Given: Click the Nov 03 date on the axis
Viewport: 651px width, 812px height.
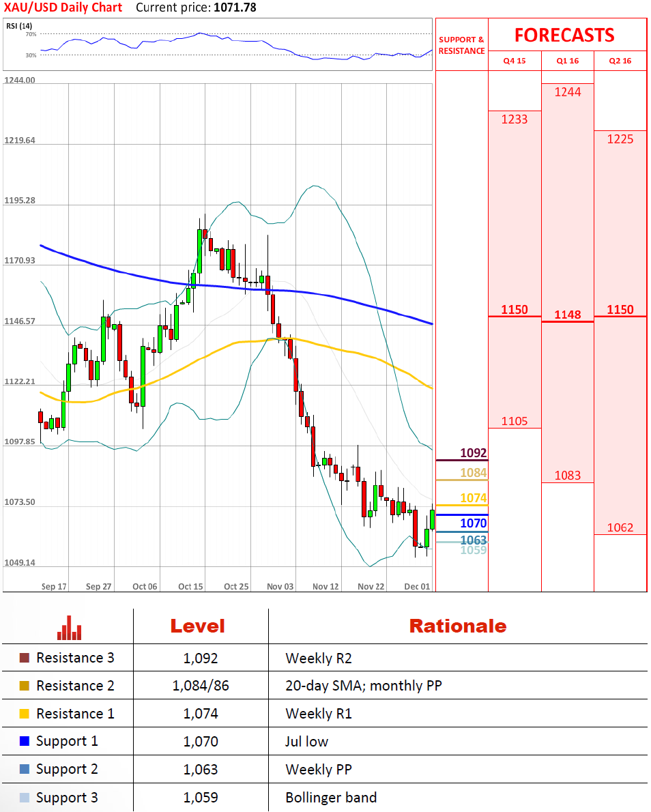Looking at the screenshot, I should [x=280, y=586].
